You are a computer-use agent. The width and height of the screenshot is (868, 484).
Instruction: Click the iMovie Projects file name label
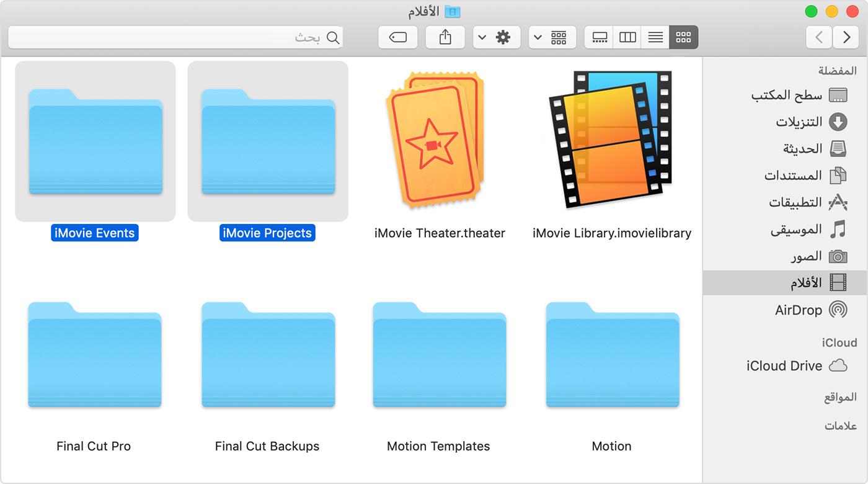267,233
